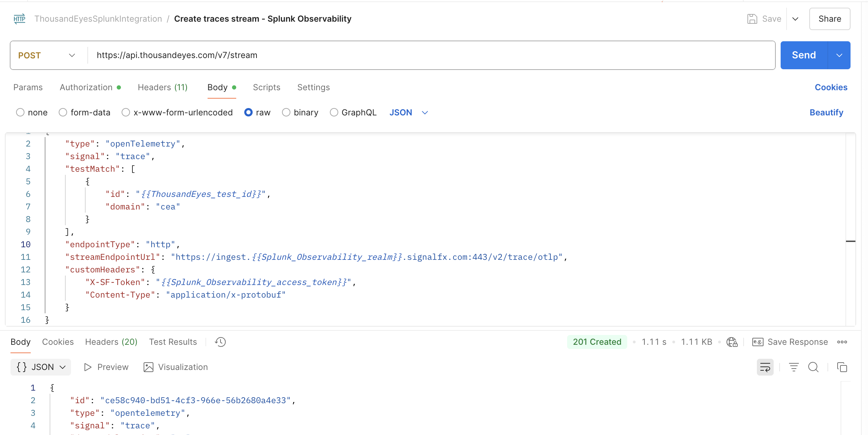The image size is (868, 435).
Task: Toggle word wrap in response viewer
Action: coord(765,367)
